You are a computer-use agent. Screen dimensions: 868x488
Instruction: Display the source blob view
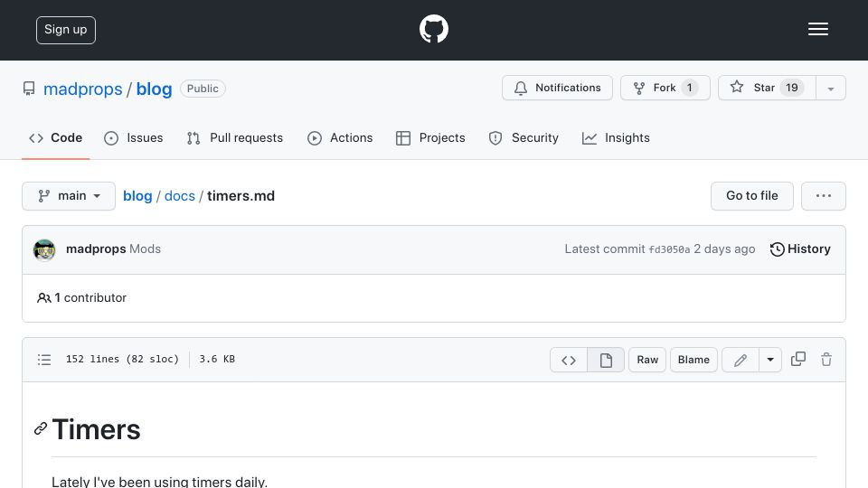click(x=569, y=361)
